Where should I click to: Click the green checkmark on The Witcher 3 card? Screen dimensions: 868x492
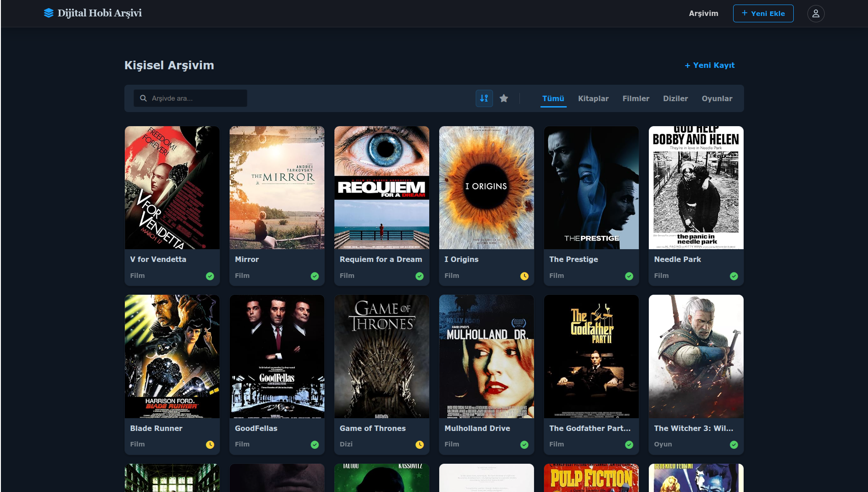(x=734, y=445)
